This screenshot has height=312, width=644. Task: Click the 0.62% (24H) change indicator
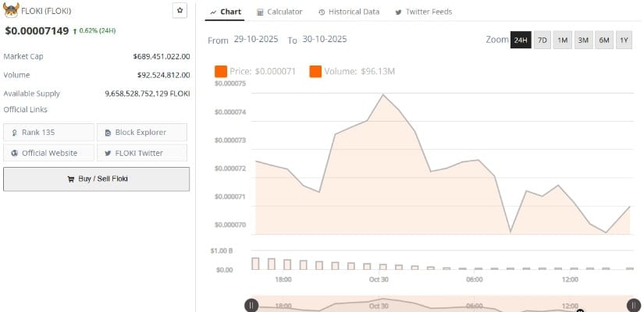[94, 30]
